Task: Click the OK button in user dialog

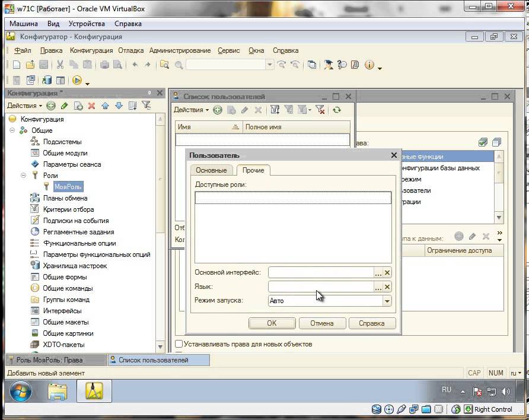Action: pos(272,323)
